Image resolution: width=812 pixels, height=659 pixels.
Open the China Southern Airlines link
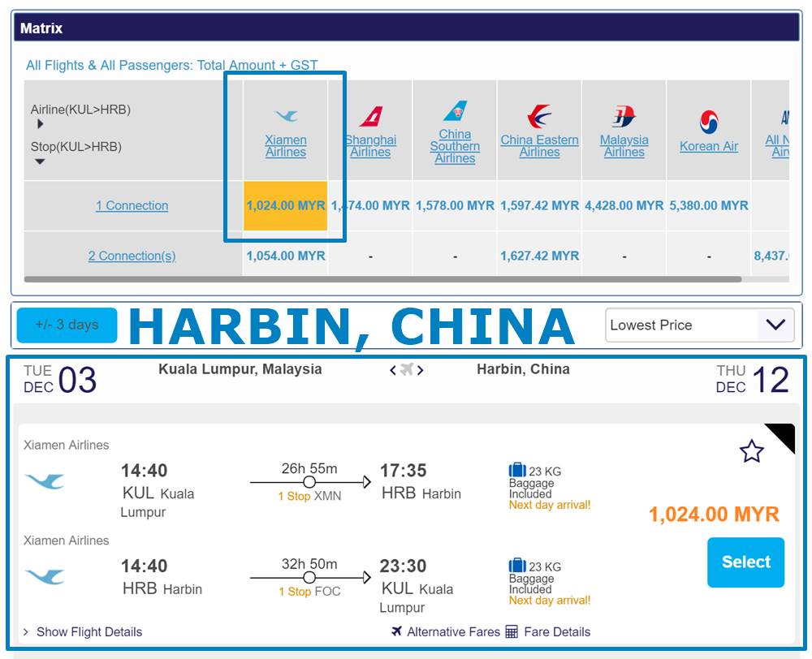[x=455, y=146]
